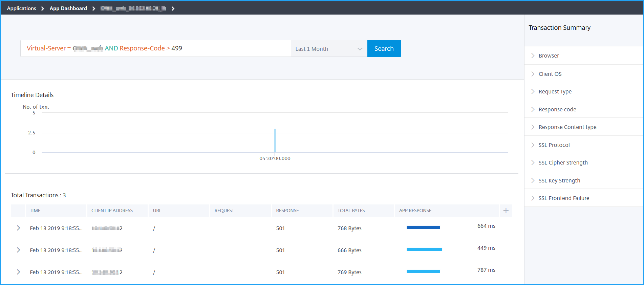Expand the SSL Protocol summary section
The width and height of the screenshot is (644, 285).
[x=584, y=145]
